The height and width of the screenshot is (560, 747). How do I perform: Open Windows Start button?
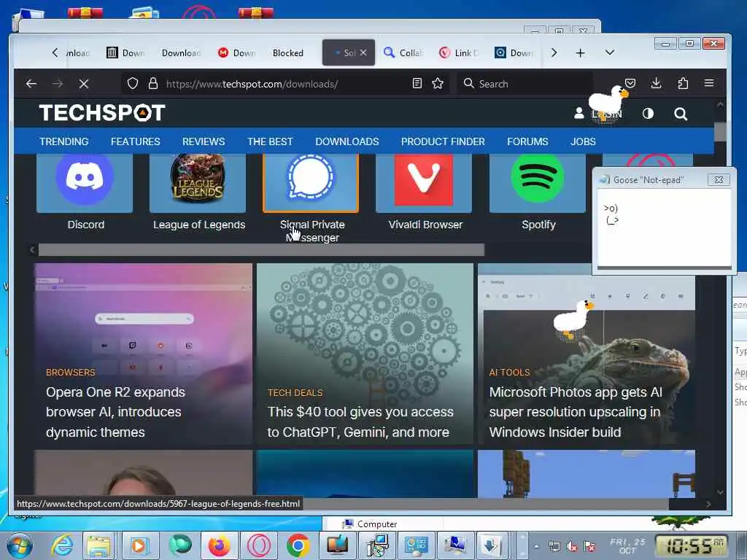tap(18, 545)
